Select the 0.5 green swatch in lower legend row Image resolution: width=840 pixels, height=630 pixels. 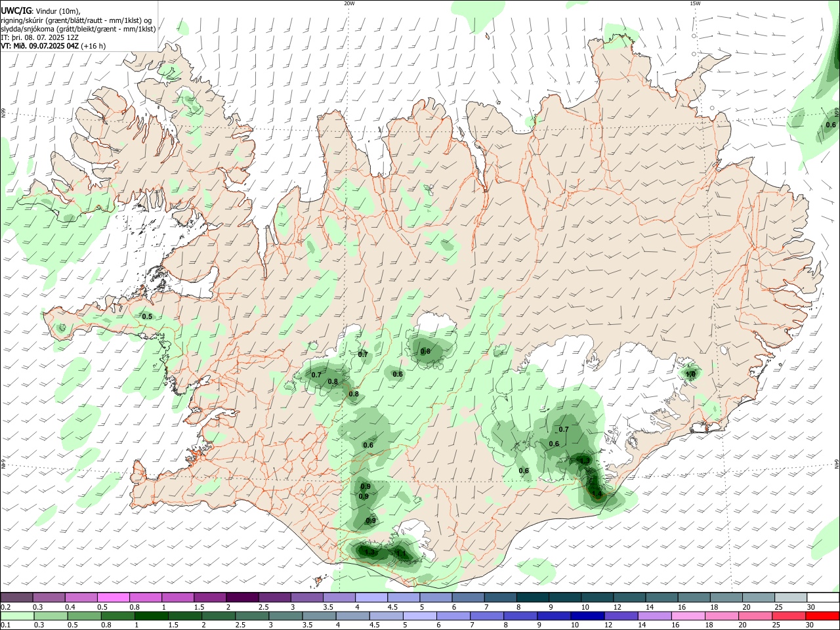(x=84, y=616)
